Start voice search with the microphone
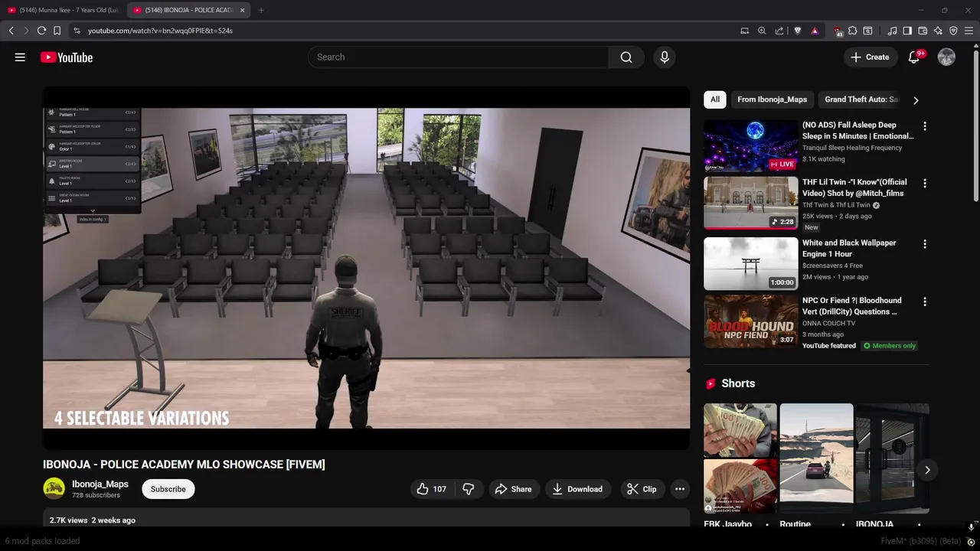The height and width of the screenshot is (551, 980). pyautogui.click(x=664, y=57)
